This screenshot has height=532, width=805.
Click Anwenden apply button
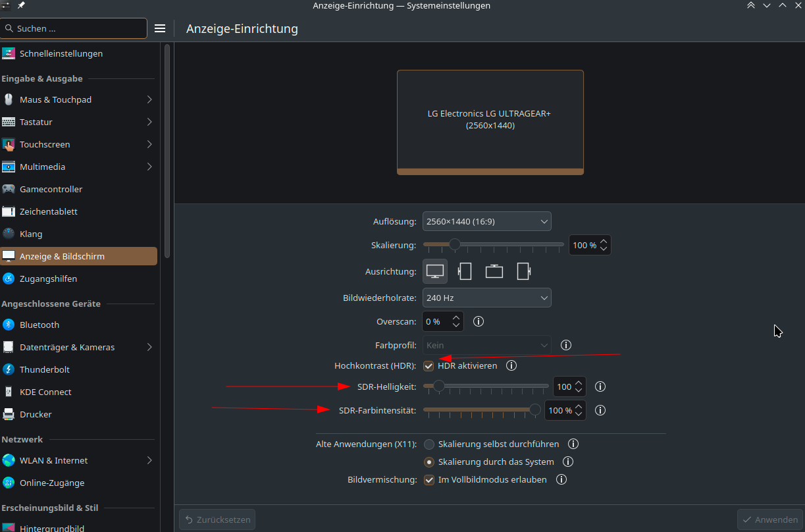pos(769,519)
